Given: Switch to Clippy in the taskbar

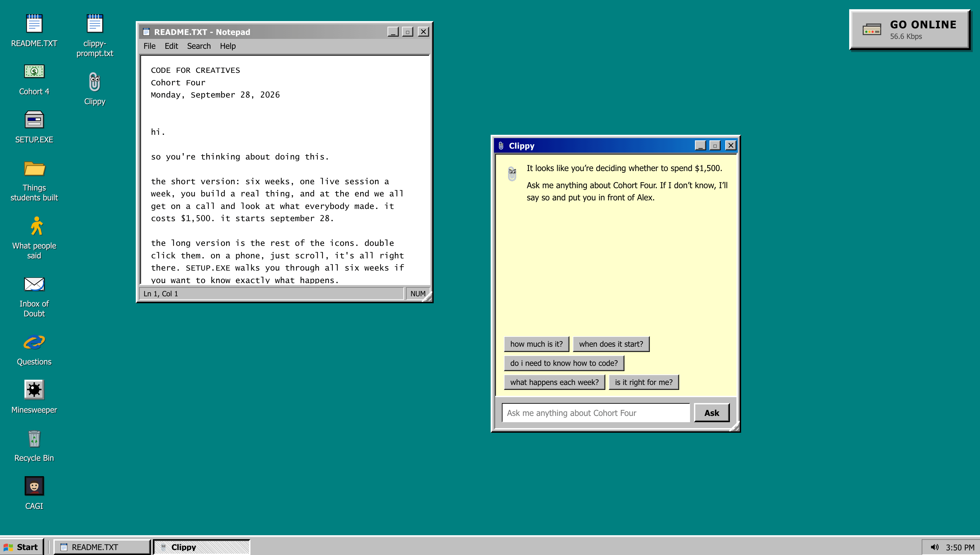Looking at the screenshot, I should click(201, 547).
